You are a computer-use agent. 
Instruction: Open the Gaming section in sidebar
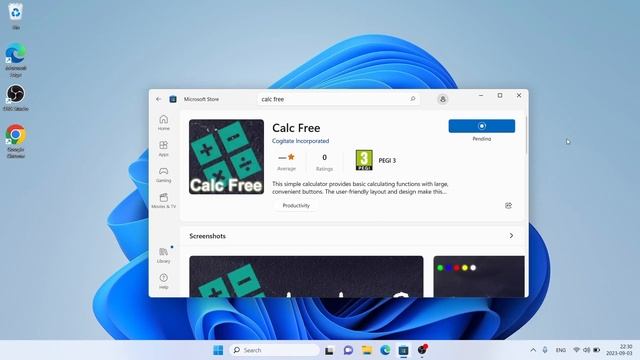pos(164,175)
